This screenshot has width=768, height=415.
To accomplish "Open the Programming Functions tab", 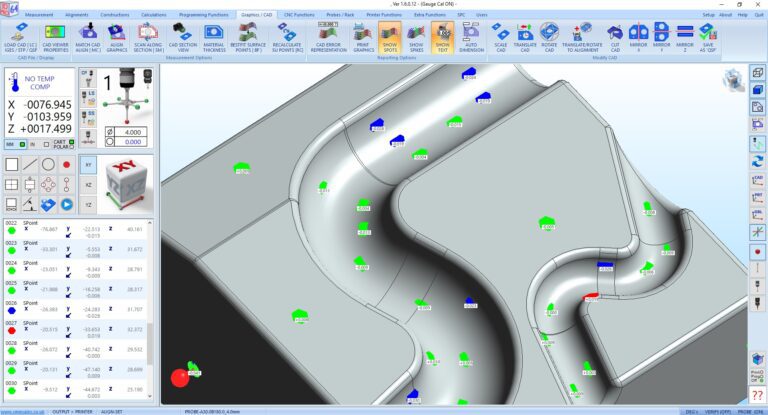I will click(204, 15).
